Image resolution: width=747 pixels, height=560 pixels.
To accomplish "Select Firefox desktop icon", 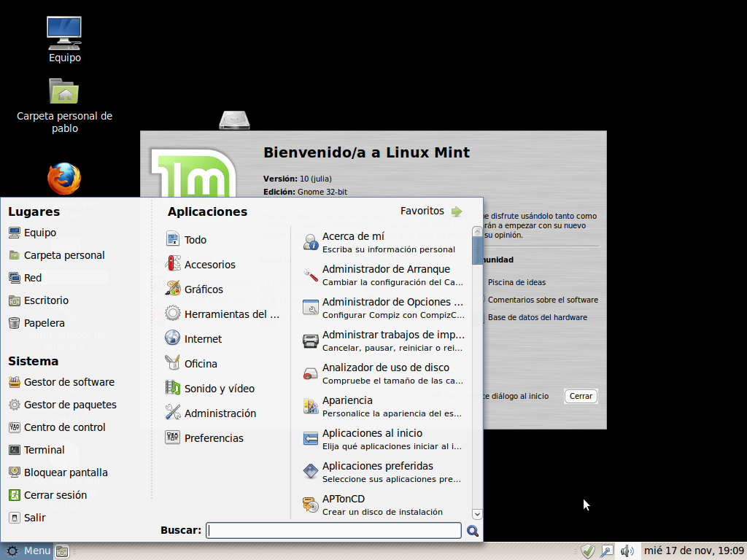I will pyautogui.click(x=64, y=179).
